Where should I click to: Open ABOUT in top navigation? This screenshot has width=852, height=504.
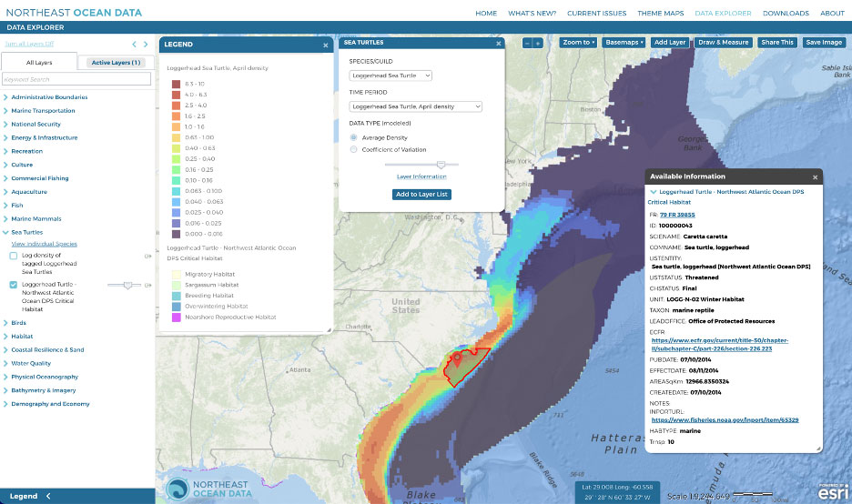pos(832,13)
